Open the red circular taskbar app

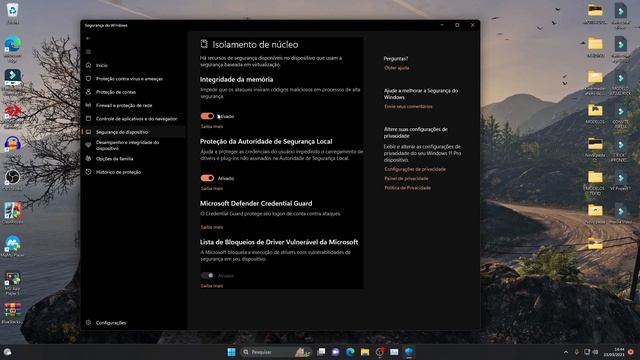(x=380, y=352)
